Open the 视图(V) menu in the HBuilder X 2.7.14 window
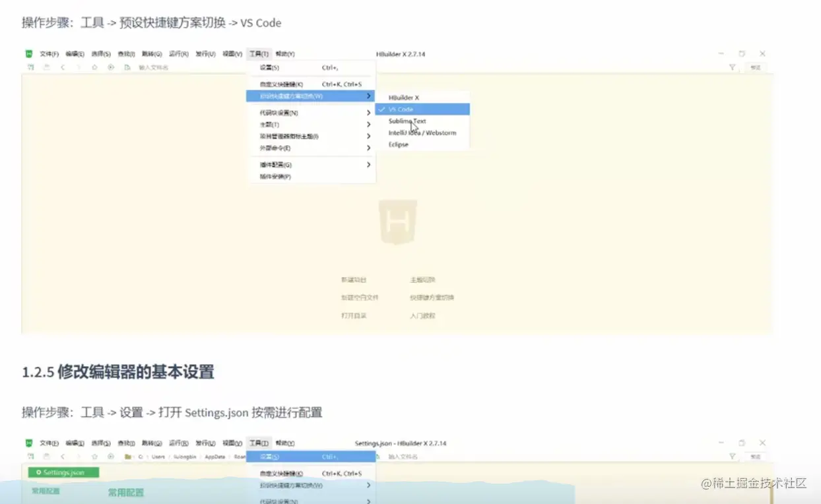Viewport: 821px width, 504px height. (x=232, y=54)
